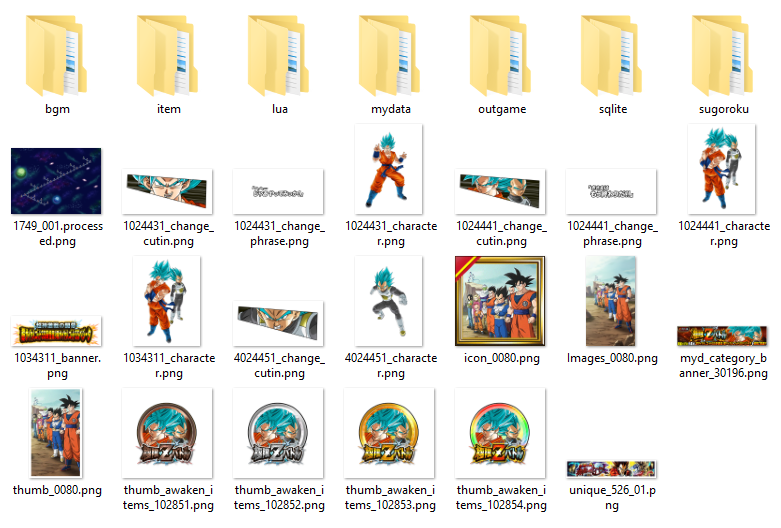The image size is (781, 528).
Task: Click the 'thumb_awaken_items_102852.png' file name
Action: point(279,498)
